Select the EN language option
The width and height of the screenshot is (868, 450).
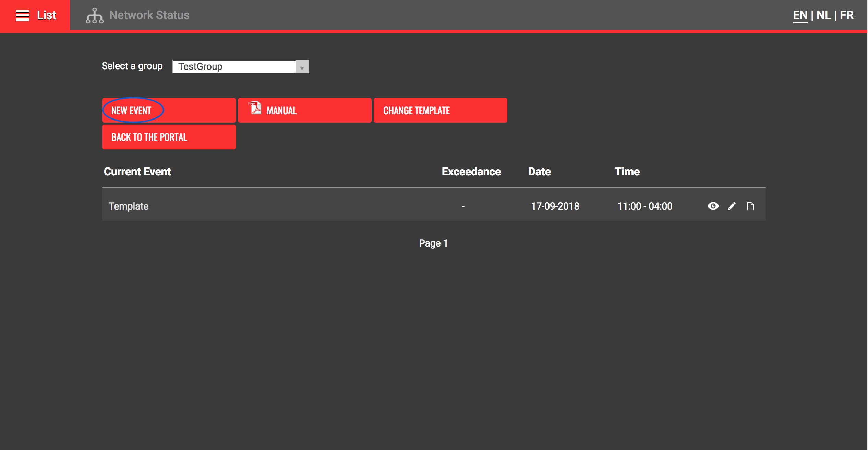coord(800,15)
